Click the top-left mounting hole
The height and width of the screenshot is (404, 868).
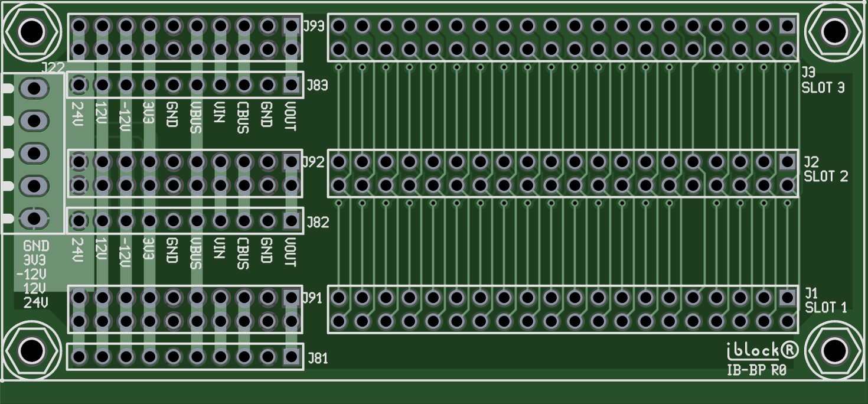(x=31, y=30)
